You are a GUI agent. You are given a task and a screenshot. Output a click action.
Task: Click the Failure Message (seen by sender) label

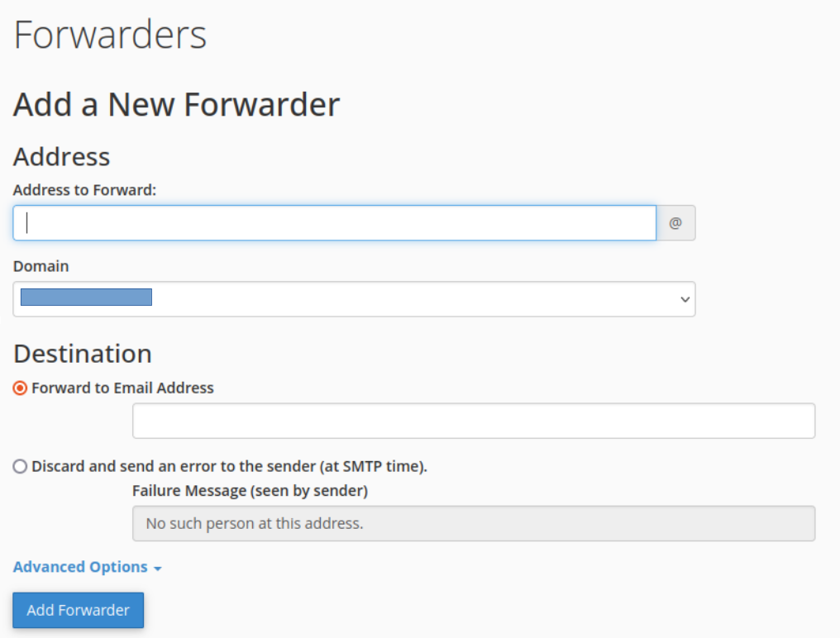(251, 491)
